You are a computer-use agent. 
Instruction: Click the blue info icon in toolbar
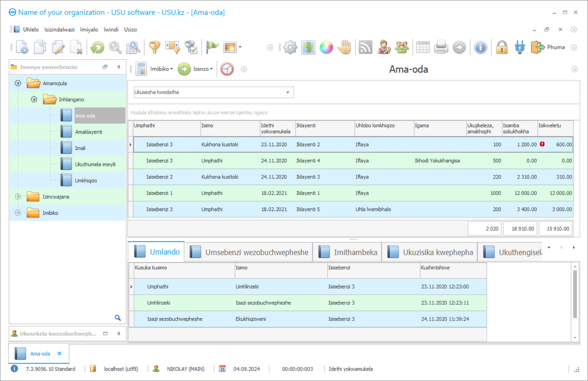481,47
